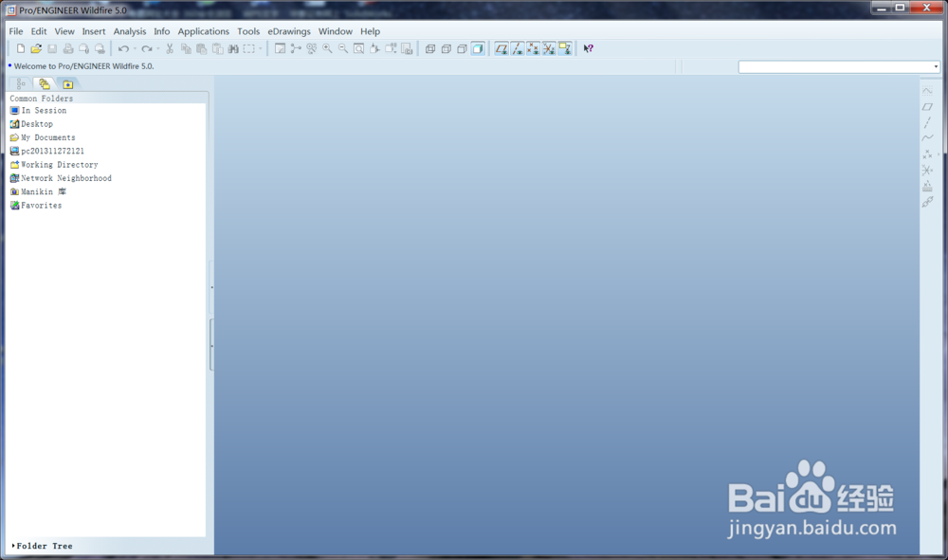Select the pc201311272121 computer entry
This screenshot has width=948, height=560.
tap(47, 151)
